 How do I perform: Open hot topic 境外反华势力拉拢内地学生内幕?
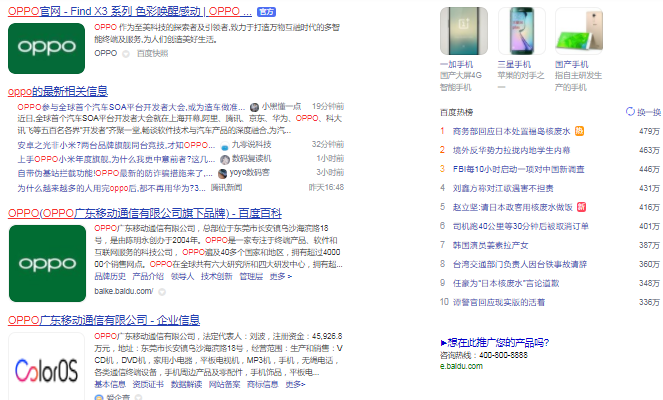point(511,151)
